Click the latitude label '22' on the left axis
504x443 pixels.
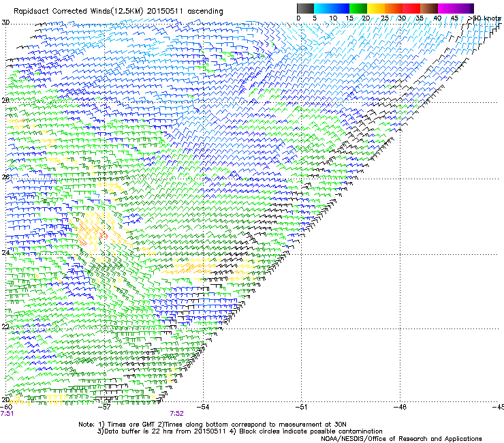click(x=5, y=326)
